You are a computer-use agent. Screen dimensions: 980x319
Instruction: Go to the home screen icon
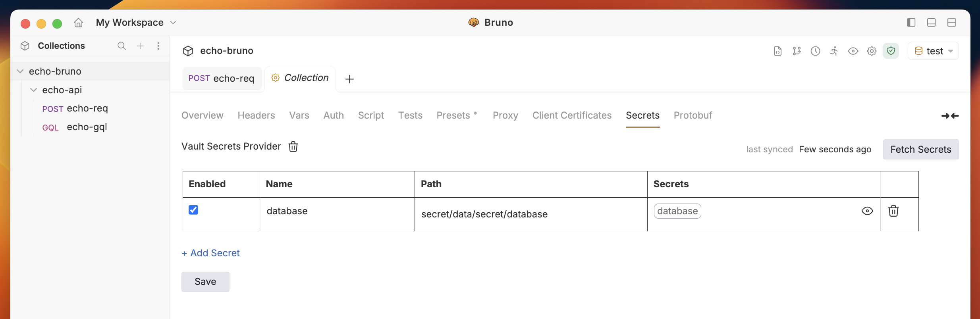(79, 23)
